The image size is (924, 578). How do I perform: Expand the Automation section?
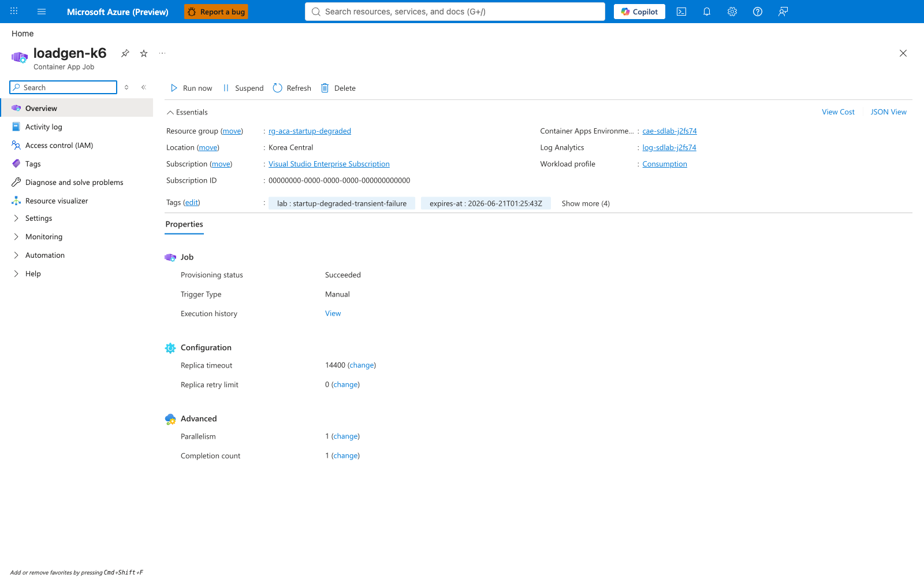(16, 255)
